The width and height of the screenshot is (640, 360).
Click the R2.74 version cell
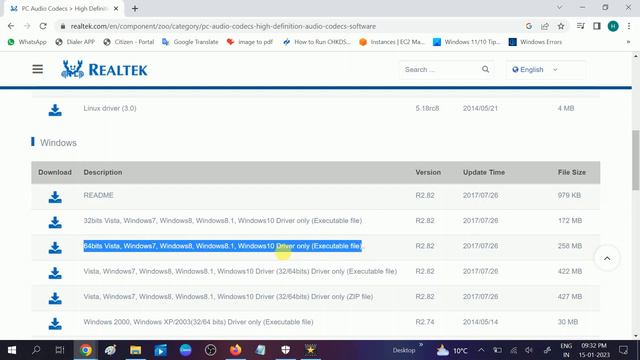(x=424, y=322)
